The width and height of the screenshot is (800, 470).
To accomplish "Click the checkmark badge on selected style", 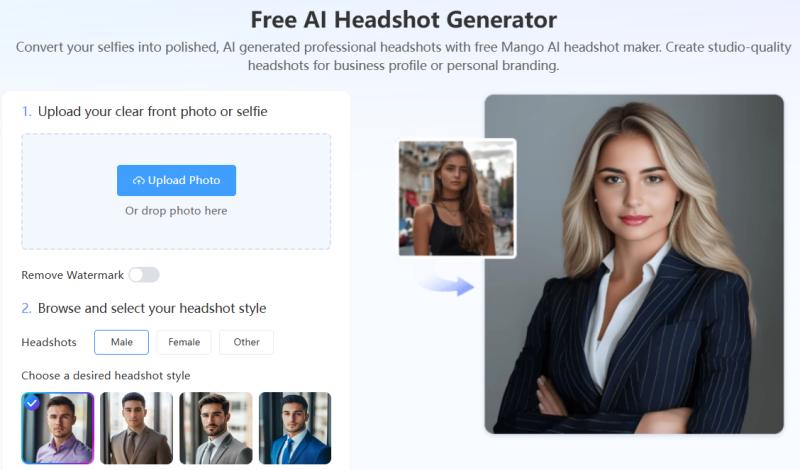I will (32, 403).
